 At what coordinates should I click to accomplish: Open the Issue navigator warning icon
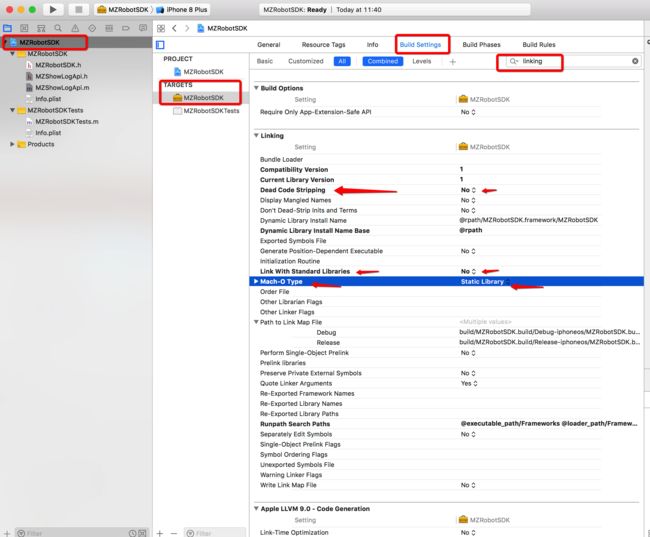pyautogui.click(x=75, y=28)
